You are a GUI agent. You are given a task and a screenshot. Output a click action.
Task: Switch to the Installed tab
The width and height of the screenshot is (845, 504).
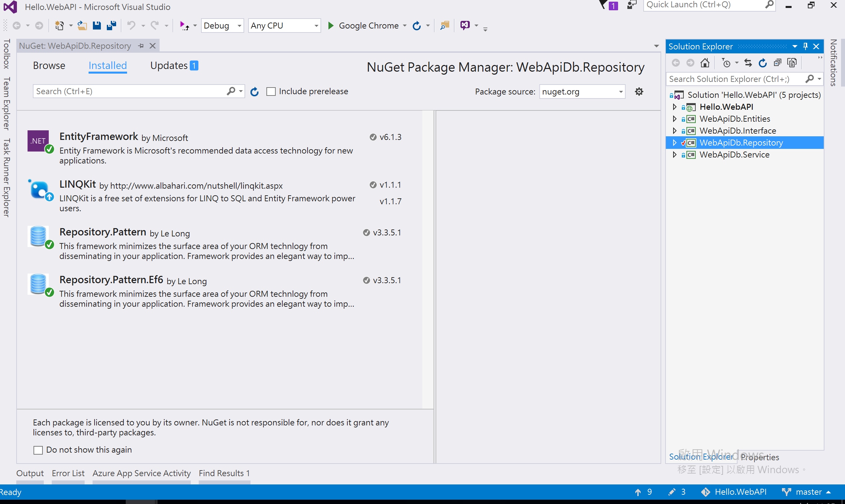(108, 66)
